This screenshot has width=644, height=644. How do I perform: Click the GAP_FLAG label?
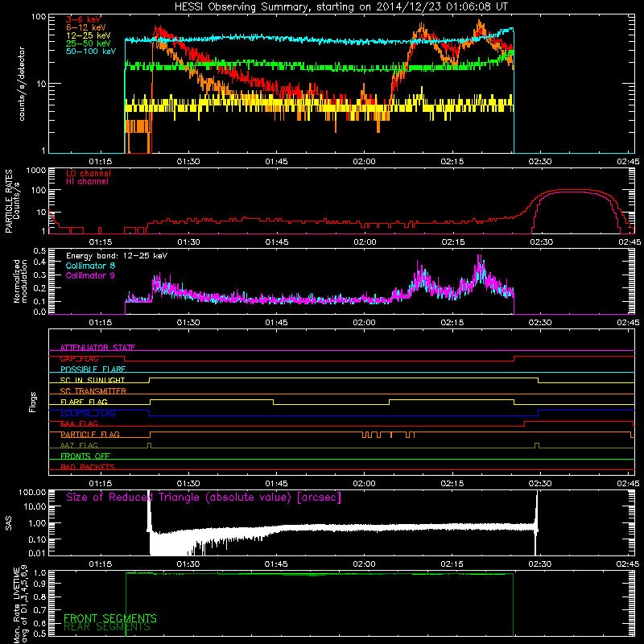point(79,358)
